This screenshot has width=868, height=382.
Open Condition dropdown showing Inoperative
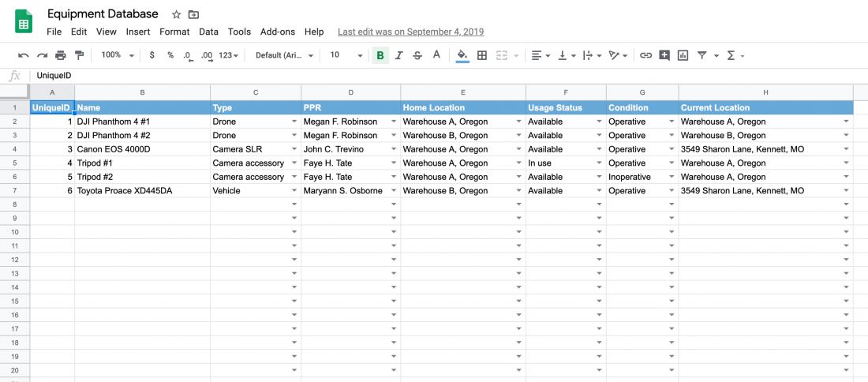pos(672,177)
